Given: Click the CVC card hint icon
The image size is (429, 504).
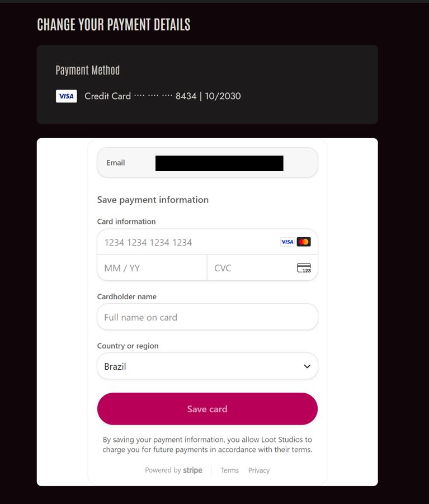Looking at the screenshot, I should [x=304, y=268].
